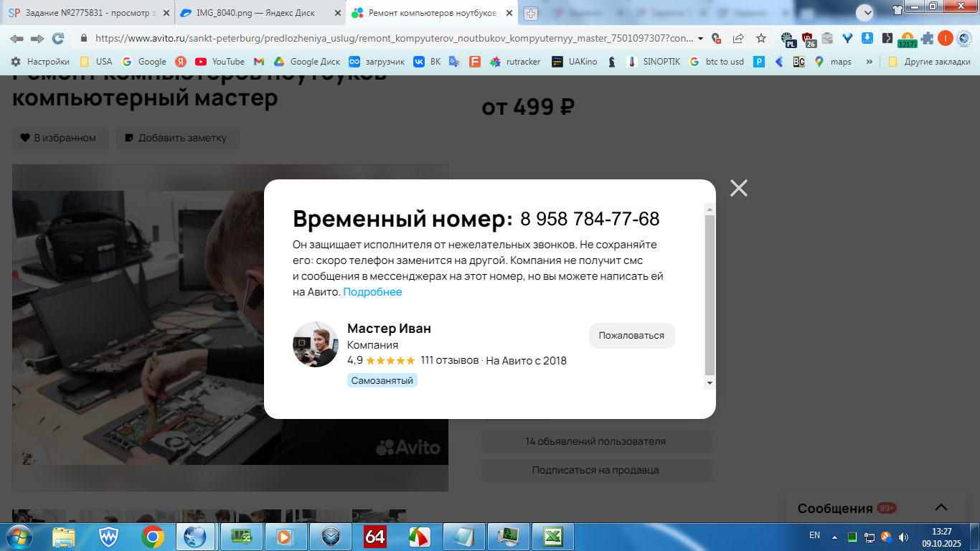The width and height of the screenshot is (980, 551).
Task: Open 14 объявлений пользователя
Action: [x=596, y=441]
